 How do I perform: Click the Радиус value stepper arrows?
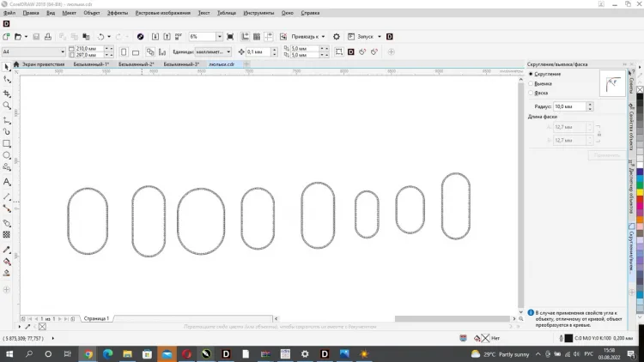(590, 106)
